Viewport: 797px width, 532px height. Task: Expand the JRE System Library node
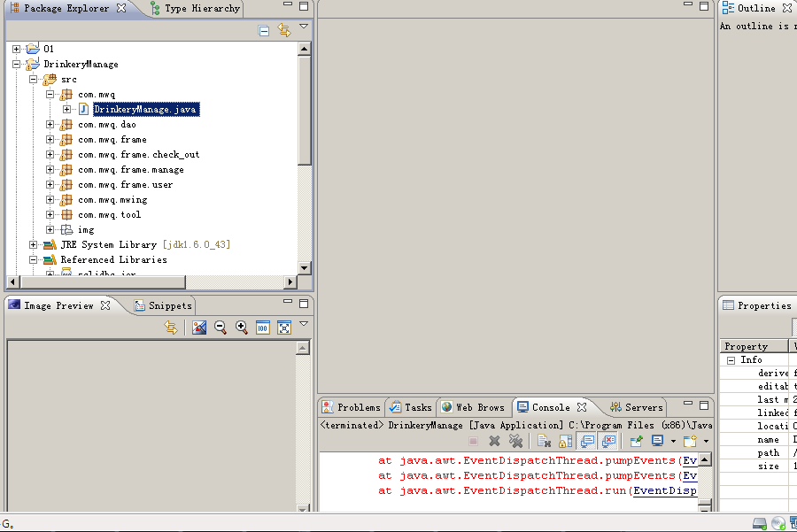coord(33,245)
